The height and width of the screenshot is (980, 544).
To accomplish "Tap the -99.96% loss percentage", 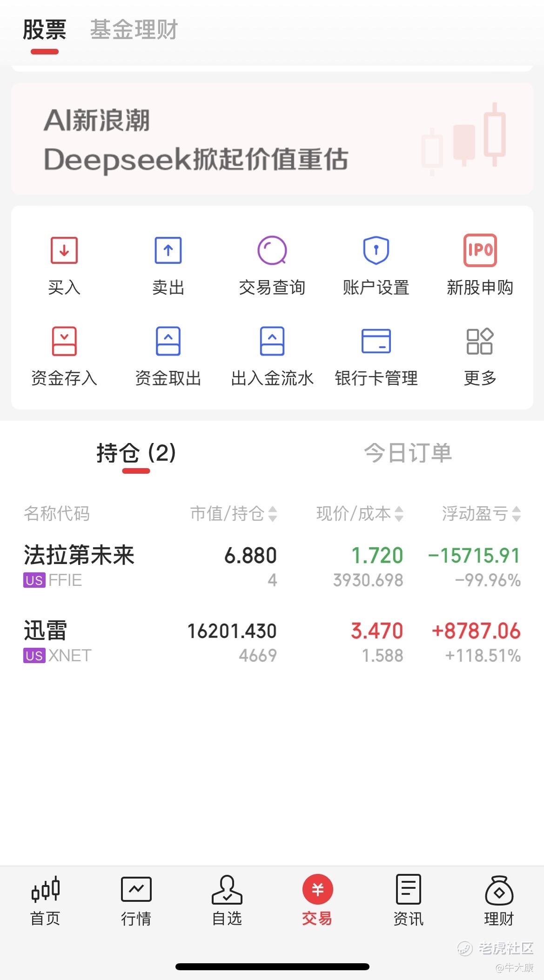I will (488, 580).
